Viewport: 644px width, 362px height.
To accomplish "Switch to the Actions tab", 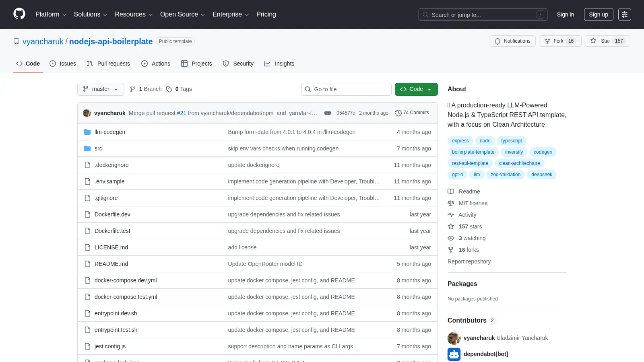I will (156, 64).
